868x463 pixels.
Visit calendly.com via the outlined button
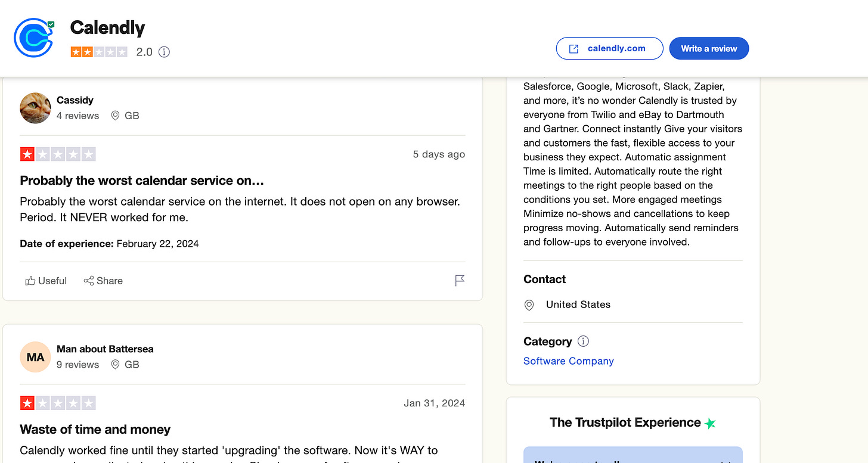pos(609,48)
